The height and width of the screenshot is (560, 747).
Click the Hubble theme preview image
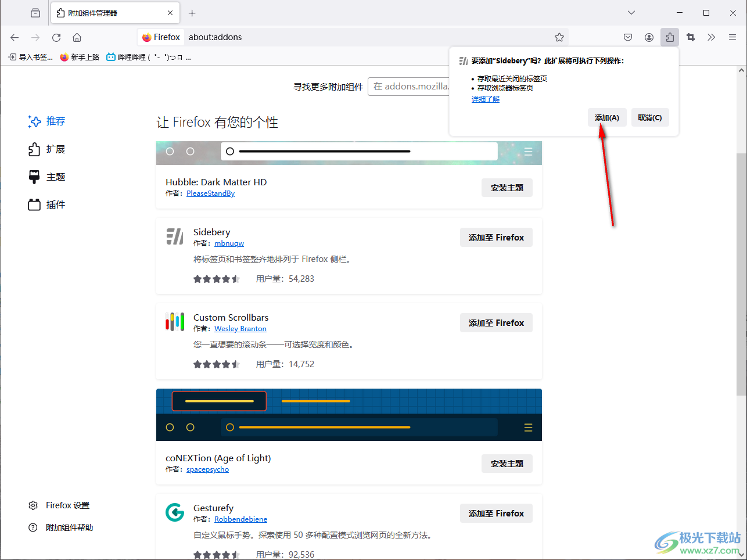point(349,153)
